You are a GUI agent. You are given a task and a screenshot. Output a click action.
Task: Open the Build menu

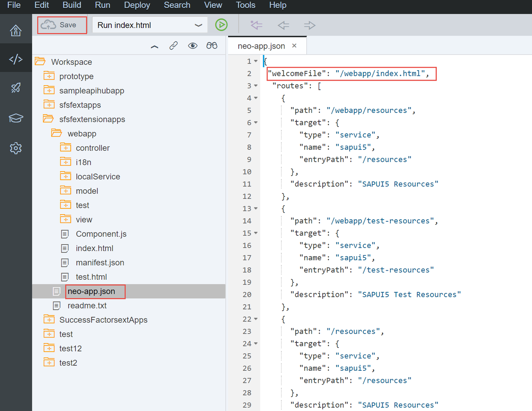click(72, 5)
